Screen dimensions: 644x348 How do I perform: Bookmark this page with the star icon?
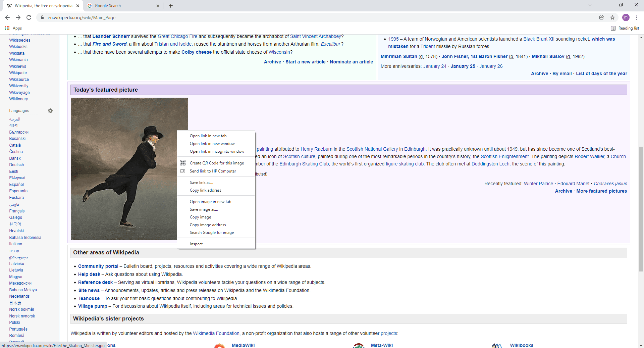point(612,17)
